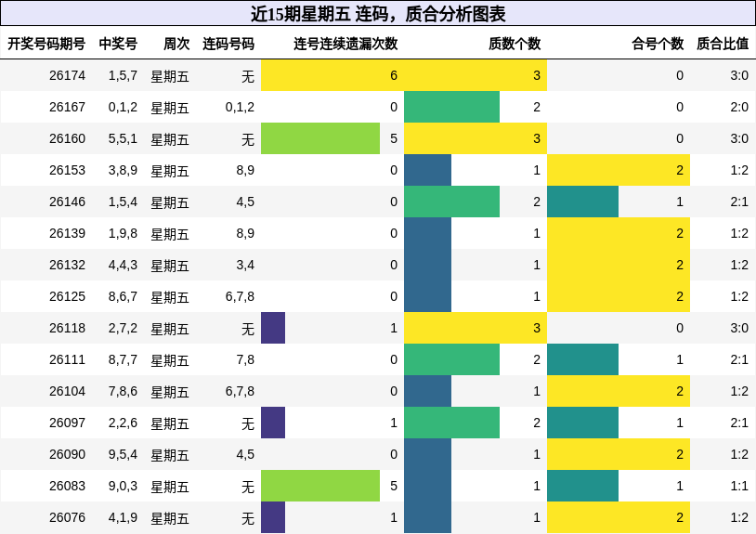Click issue number 26167

(67, 107)
